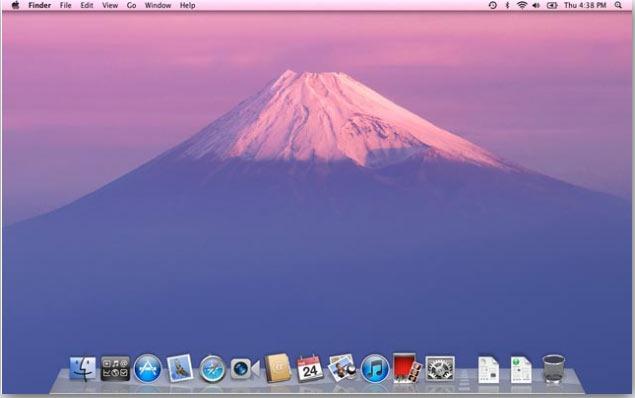The image size is (635, 398).
Task: Open the Wi-Fi status menu
Action: point(522,5)
